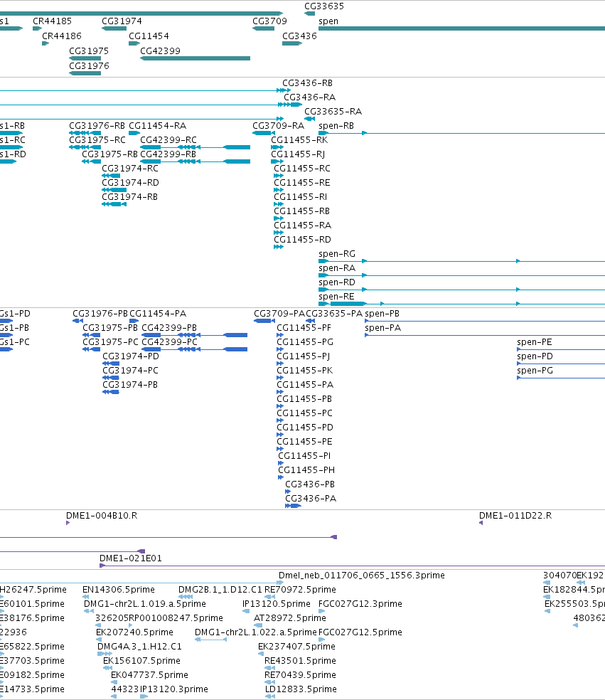605x700 pixels.
Task: Select the CR44185 gene label
Action: tap(52, 21)
